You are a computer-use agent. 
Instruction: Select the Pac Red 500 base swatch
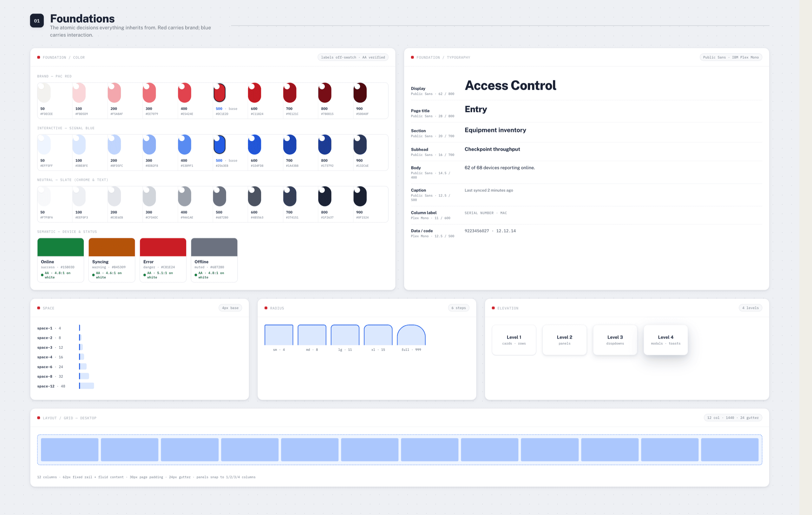[219, 93]
